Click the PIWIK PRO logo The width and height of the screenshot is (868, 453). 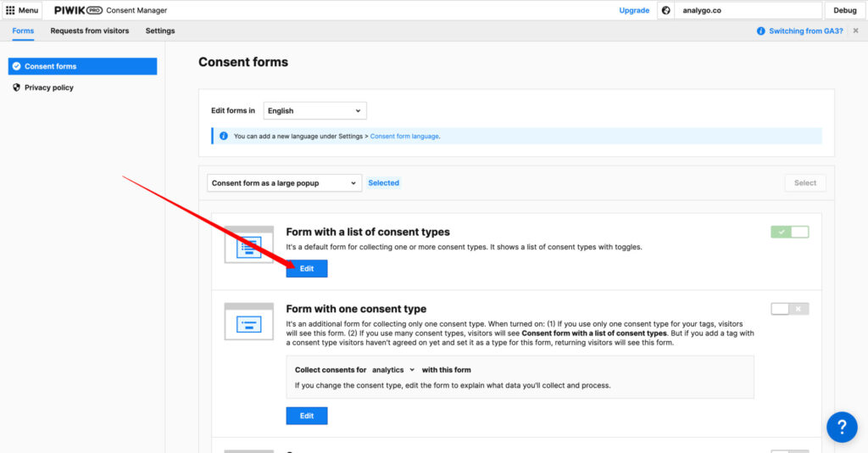pos(78,10)
